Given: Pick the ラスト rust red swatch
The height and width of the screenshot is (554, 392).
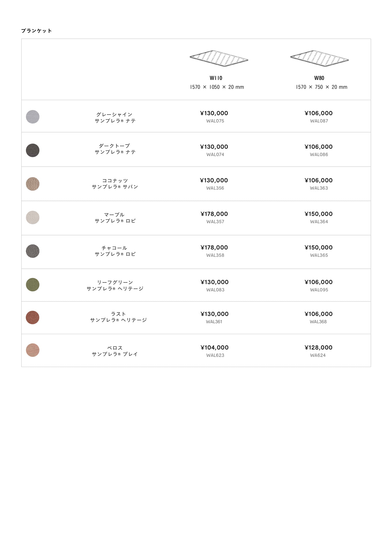Looking at the screenshot, I should point(33,317).
